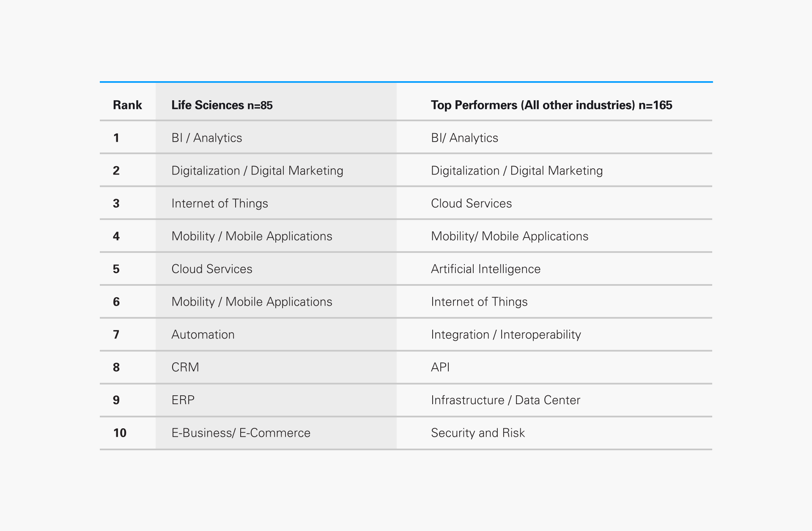Click the 'Rank' column header

(127, 105)
